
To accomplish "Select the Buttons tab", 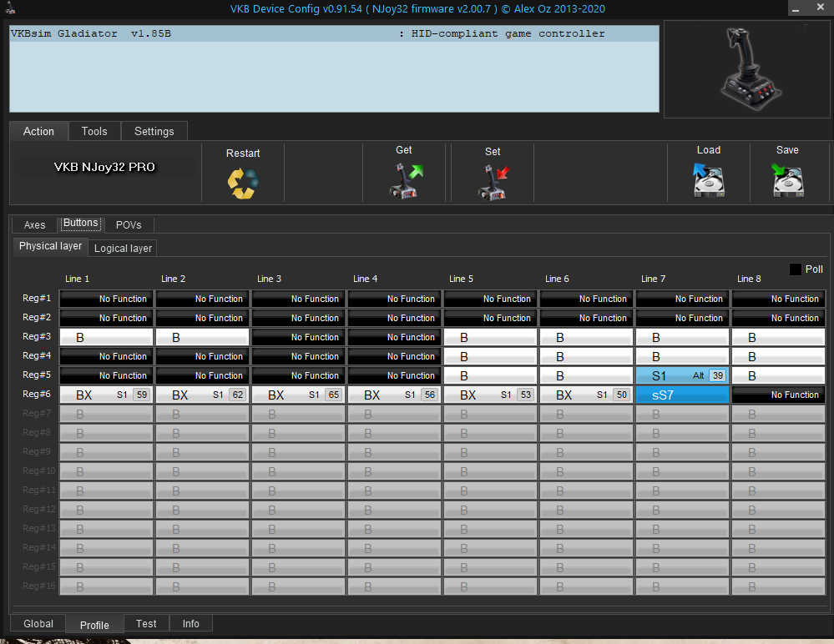I will [x=80, y=224].
